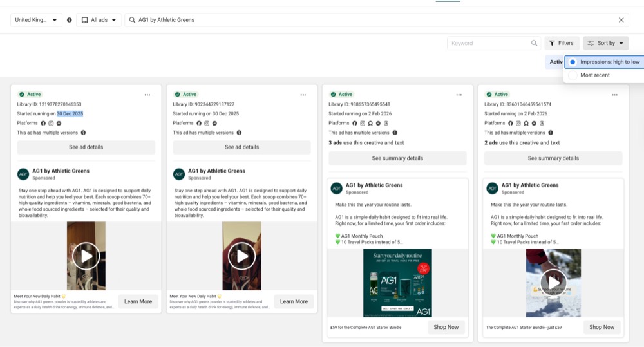This screenshot has width=644, height=347.
Task: Click Shop Now on the £59 Starter Bundle ad
Action: tap(446, 327)
